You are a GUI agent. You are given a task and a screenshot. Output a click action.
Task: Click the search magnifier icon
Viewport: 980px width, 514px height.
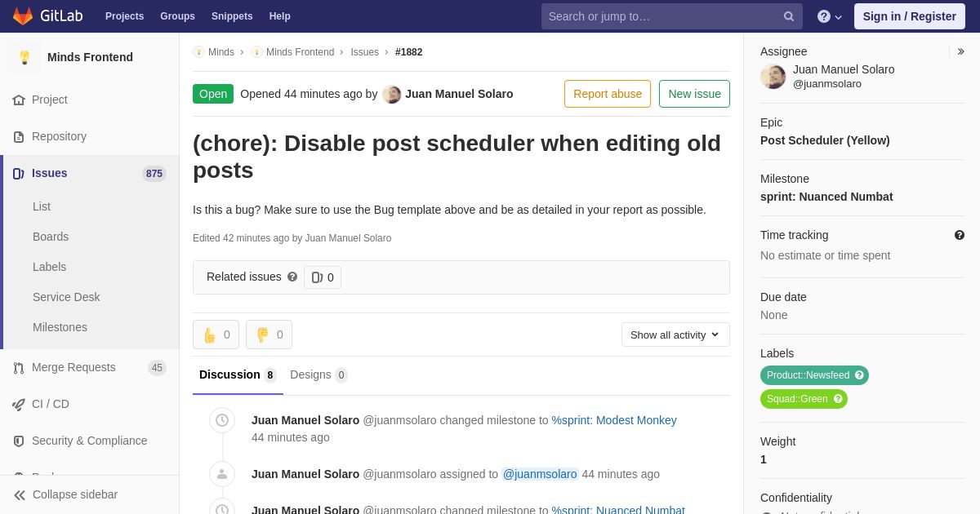tap(789, 16)
